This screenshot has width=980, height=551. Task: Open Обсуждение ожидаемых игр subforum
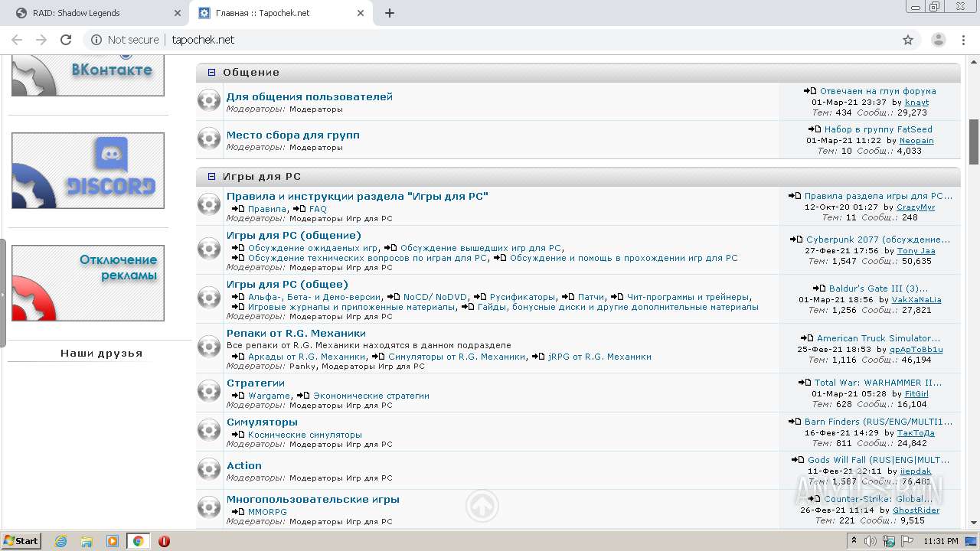(312, 248)
